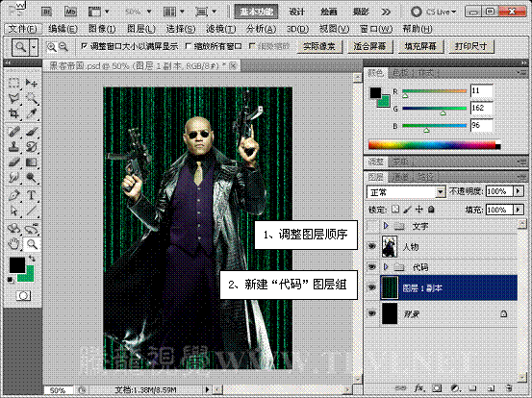Toggle Quick Mask mode
This screenshot has width=532, height=398.
[23, 296]
